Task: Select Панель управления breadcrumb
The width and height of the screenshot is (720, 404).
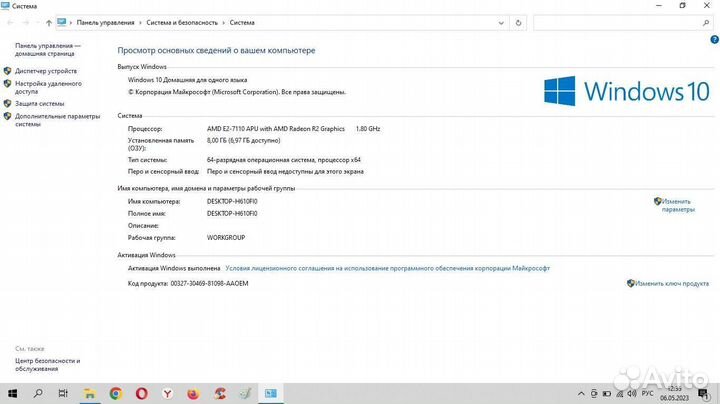Action: click(106, 22)
